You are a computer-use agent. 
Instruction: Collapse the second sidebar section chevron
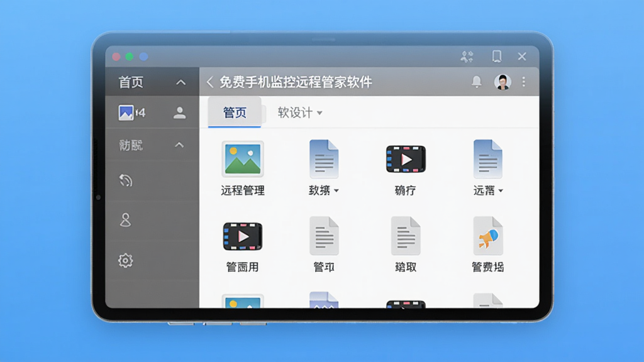[179, 145]
